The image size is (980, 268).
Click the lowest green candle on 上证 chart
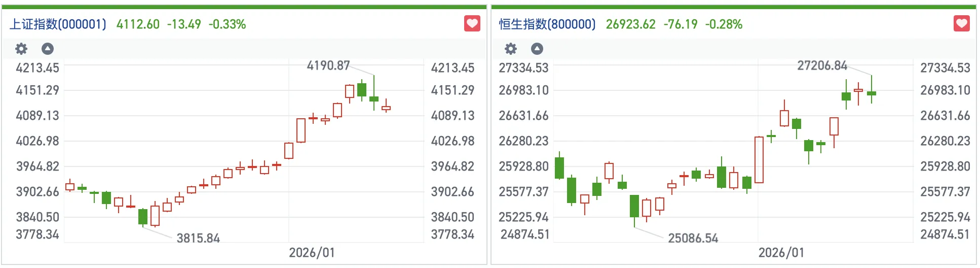[x=143, y=217]
